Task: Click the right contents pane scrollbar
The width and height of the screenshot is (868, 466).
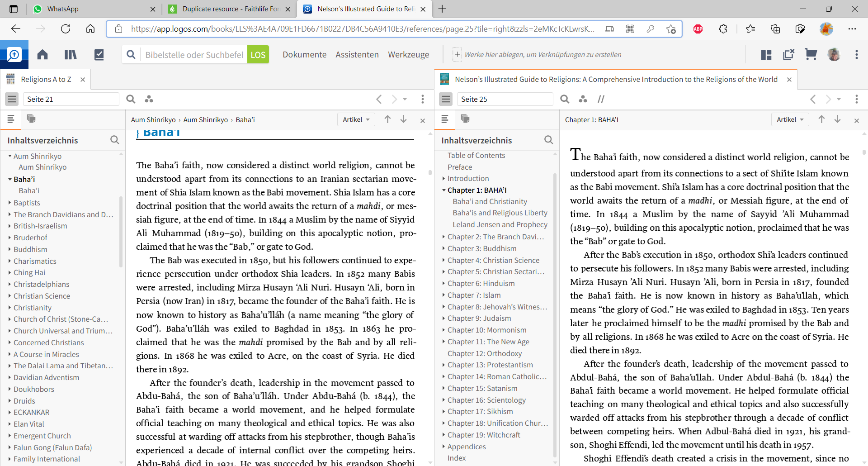Action: pyautogui.click(x=555, y=315)
